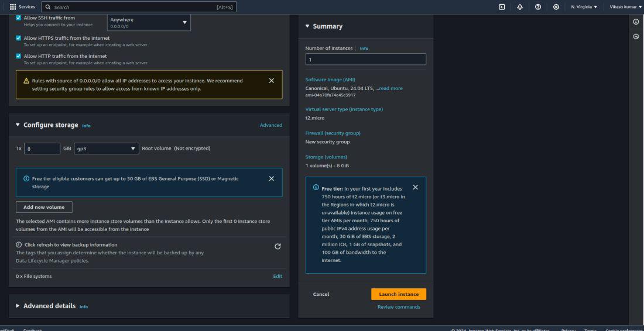This screenshot has width=644, height=331.
Task: Focus the Number of instances field
Action: (x=365, y=59)
